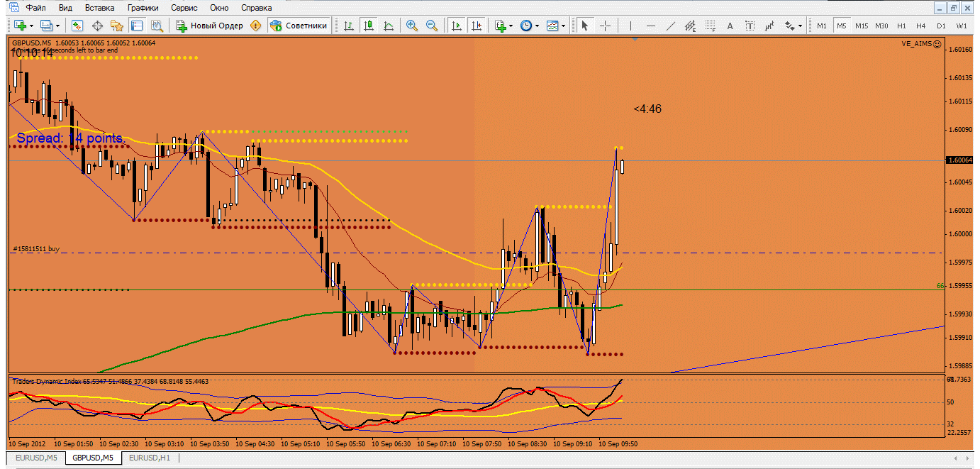Viewport: 980px width, 469px height.
Task: Toggle the Market Watch window
Action: pos(77,26)
